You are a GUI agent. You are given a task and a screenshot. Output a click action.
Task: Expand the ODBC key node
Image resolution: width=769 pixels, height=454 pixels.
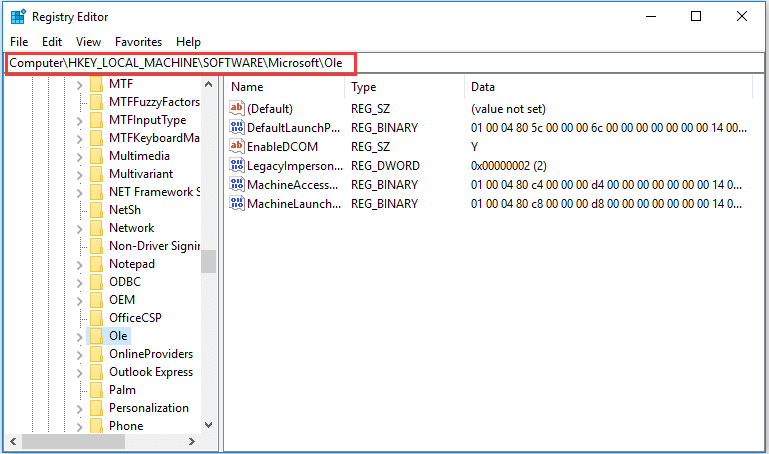click(79, 283)
